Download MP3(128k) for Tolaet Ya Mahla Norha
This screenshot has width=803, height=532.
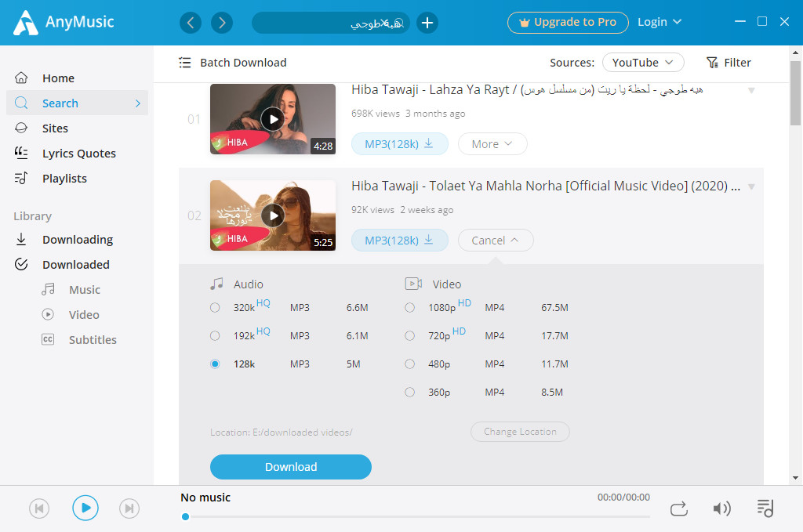pos(399,240)
